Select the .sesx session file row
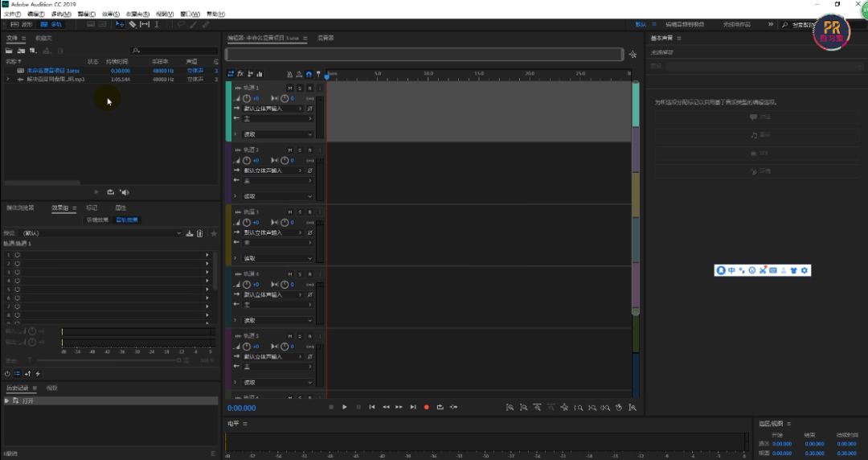Viewport: 868px width, 460px height. click(x=111, y=71)
